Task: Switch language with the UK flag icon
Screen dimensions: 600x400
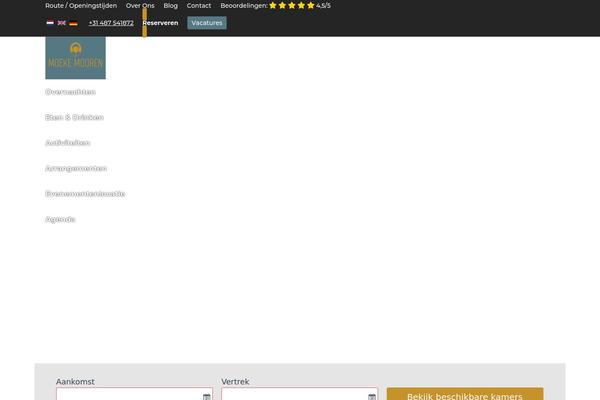Action: 62,23
